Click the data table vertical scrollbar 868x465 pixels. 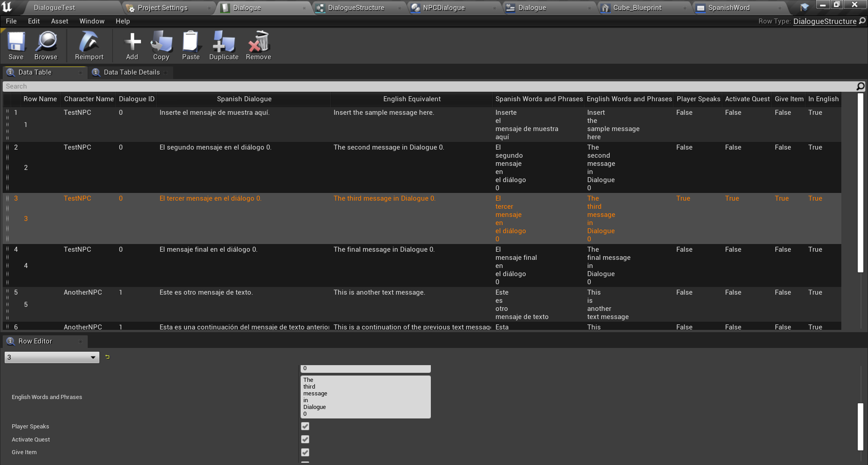pyautogui.click(x=861, y=183)
